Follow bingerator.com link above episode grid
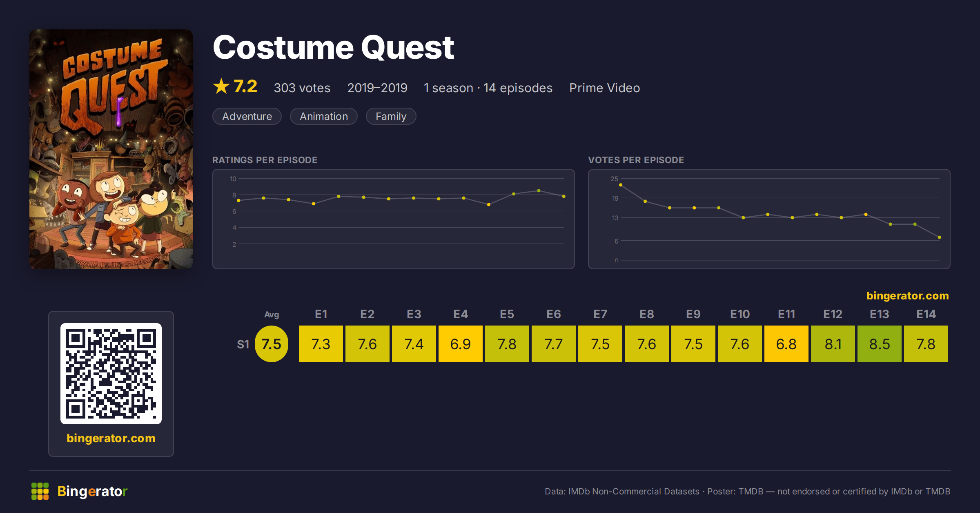Viewport: 980px width, 514px height. coord(908,296)
